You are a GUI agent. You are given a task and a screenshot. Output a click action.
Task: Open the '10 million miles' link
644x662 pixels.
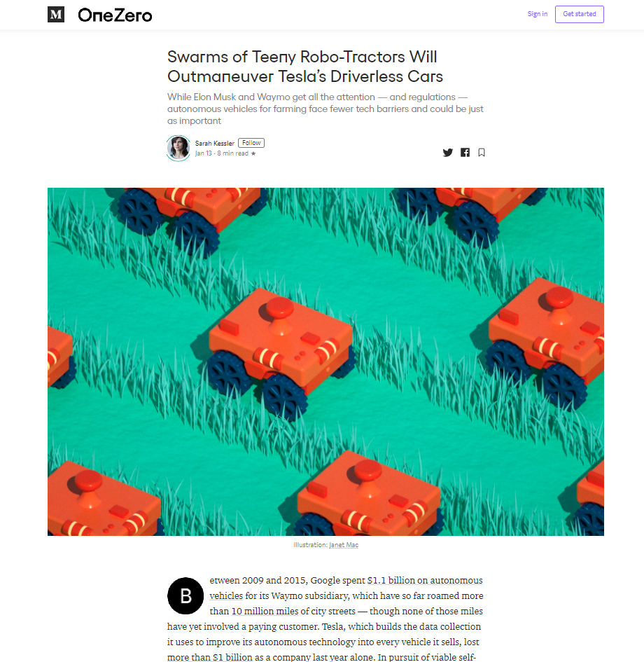click(265, 612)
